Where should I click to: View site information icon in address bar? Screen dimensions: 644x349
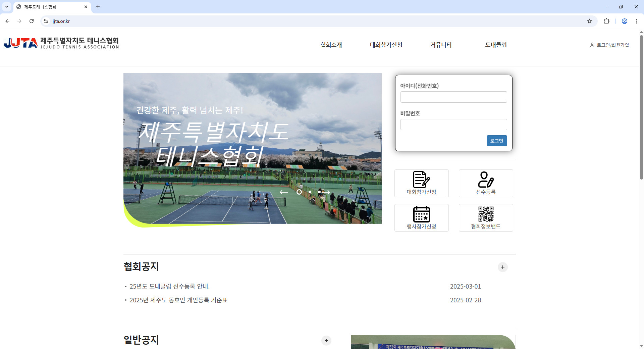pos(46,21)
